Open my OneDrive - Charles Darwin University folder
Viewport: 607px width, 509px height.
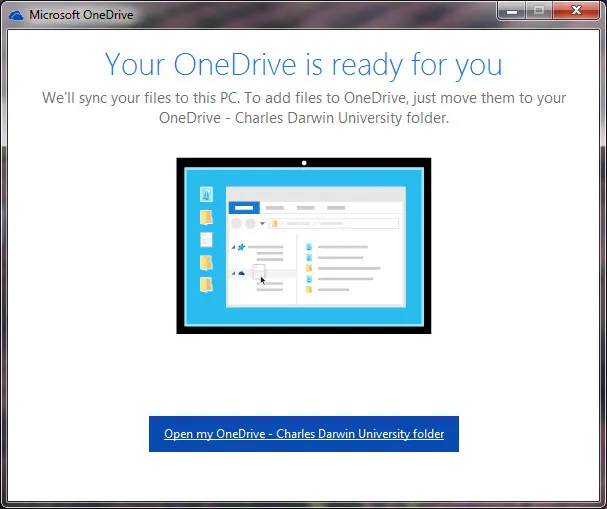tap(304, 434)
